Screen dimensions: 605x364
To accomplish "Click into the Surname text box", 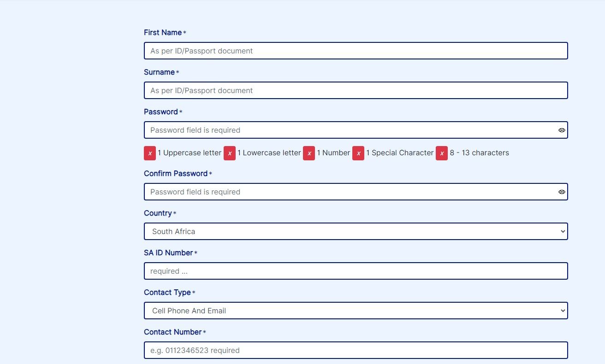I will pyautogui.click(x=356, y=90).
